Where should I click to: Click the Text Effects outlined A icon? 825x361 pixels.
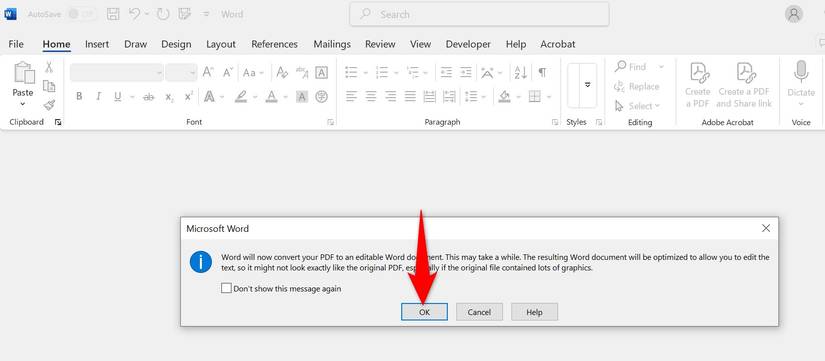point(209,97)
